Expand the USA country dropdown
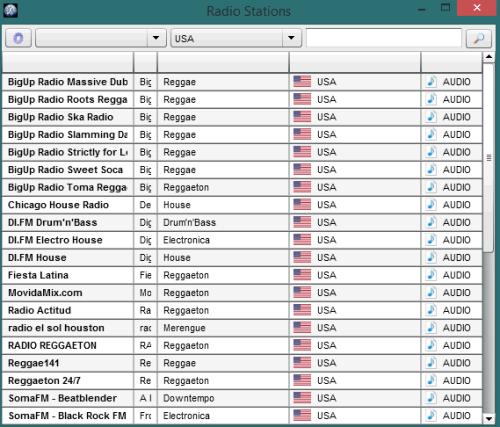500x427 pixels. coord(292,38)
